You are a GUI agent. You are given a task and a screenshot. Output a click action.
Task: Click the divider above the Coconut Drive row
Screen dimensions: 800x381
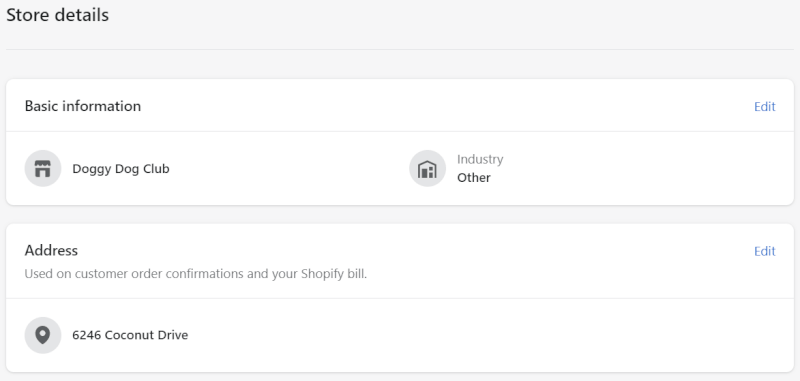pos(400,298)
